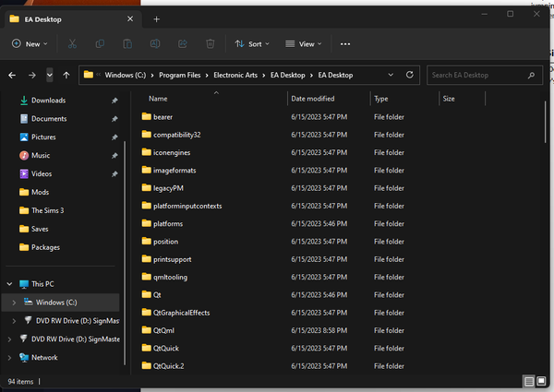Expand the Windows (C:) tree node
The width and height of the screenshot is (554, 392).
14,303
